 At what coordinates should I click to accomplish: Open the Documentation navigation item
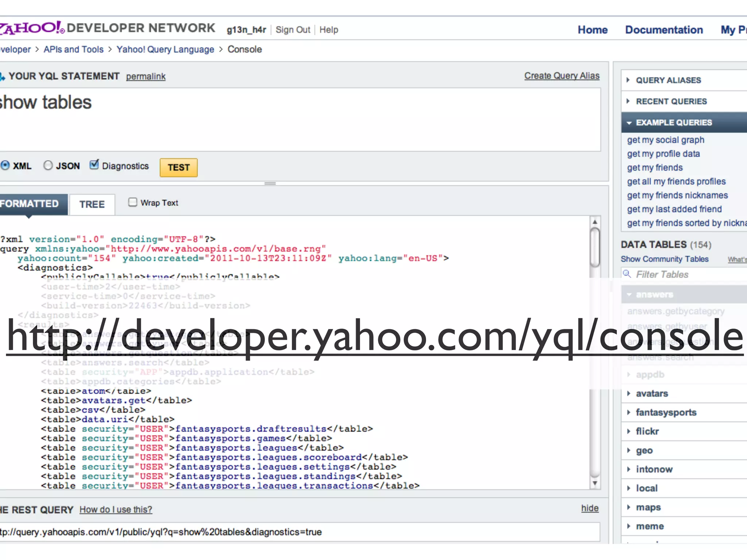[x=664, y=30]
